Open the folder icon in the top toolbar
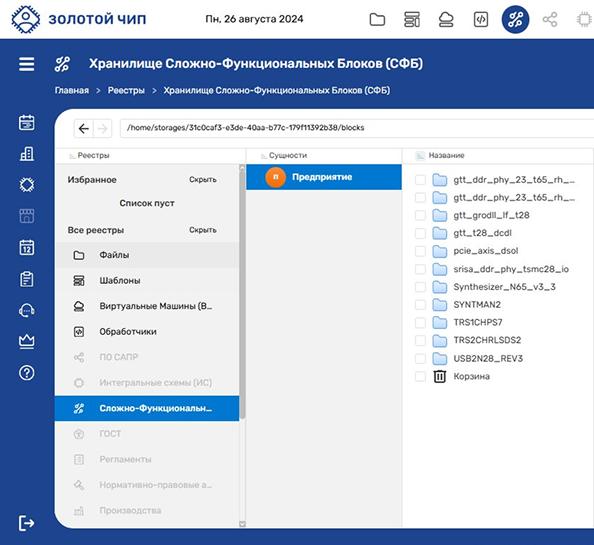Image resolution: width=594 pixels, height=545 pixels. click(x=377, y=19)
